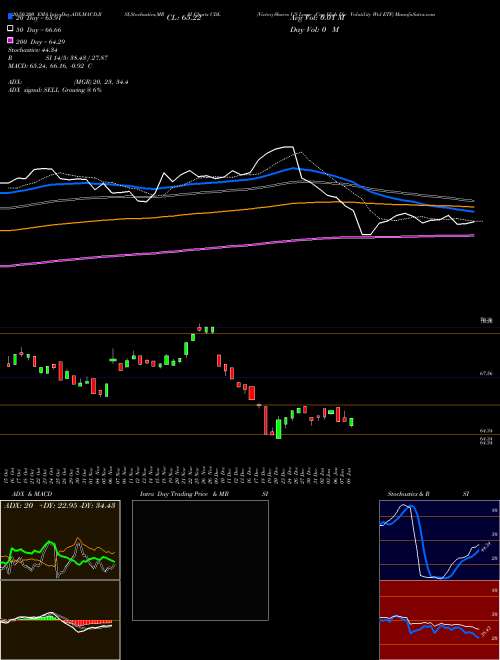500x660 pixels.
Task: Click the blue 20 Day legend swatch
Action: coord(10,17)
